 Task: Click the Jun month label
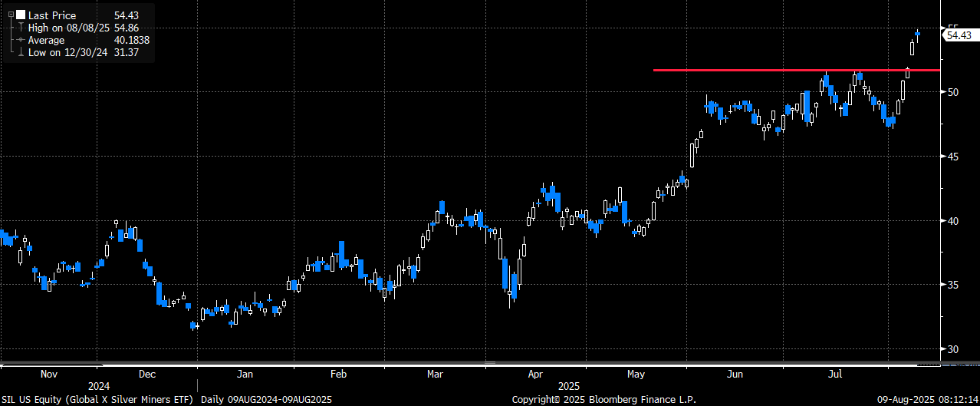point(735,375)
